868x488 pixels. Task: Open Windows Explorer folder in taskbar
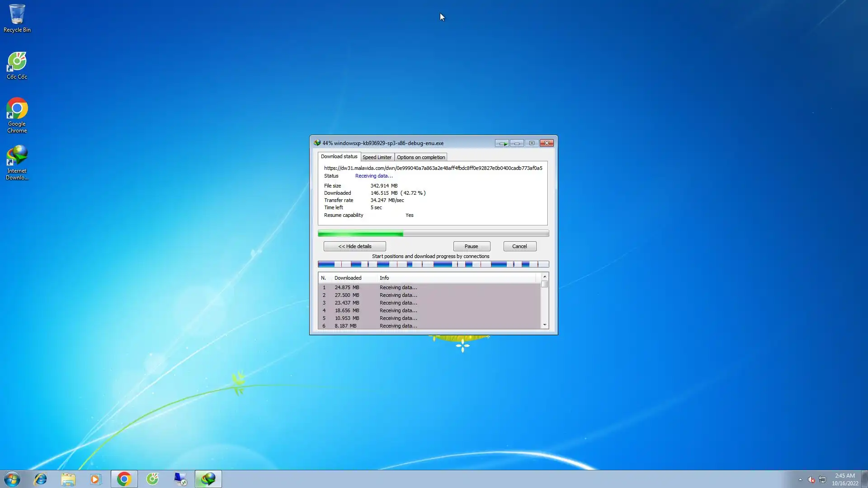pyautogui.click(x=68, y=479)
